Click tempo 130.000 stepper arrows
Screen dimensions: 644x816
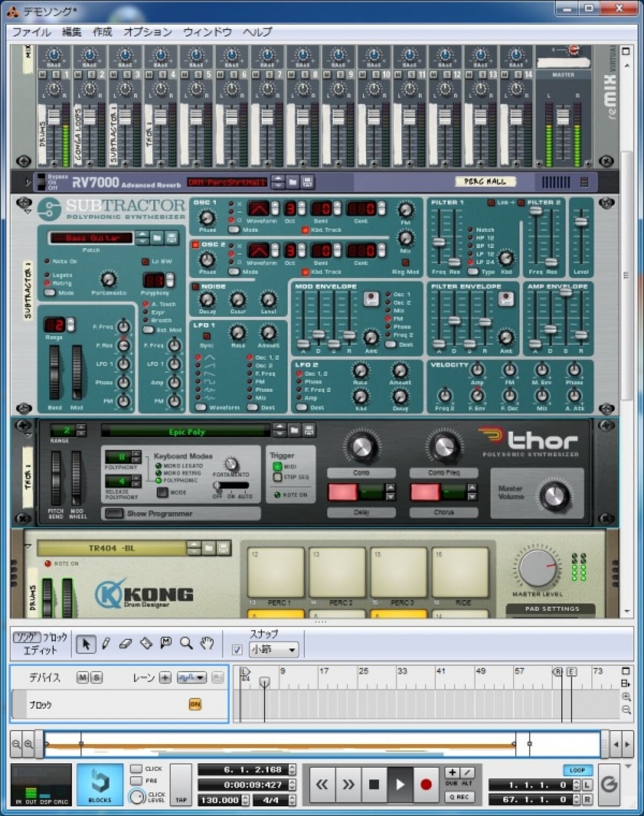tap(245, 800)
